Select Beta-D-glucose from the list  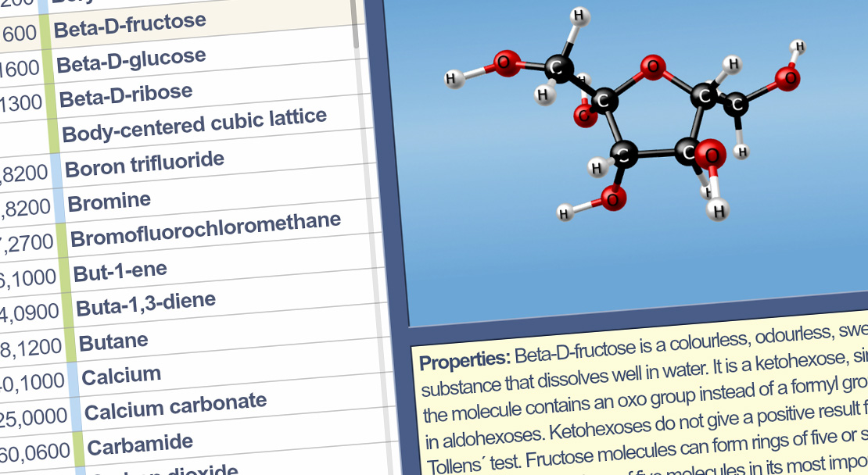pyautogui.click(x=131, y=59)
